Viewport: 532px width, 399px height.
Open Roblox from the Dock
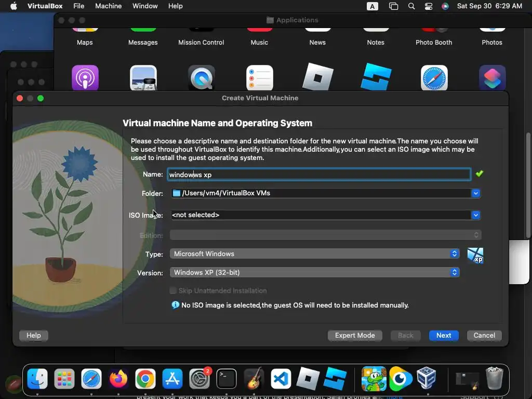pos(308,378)
